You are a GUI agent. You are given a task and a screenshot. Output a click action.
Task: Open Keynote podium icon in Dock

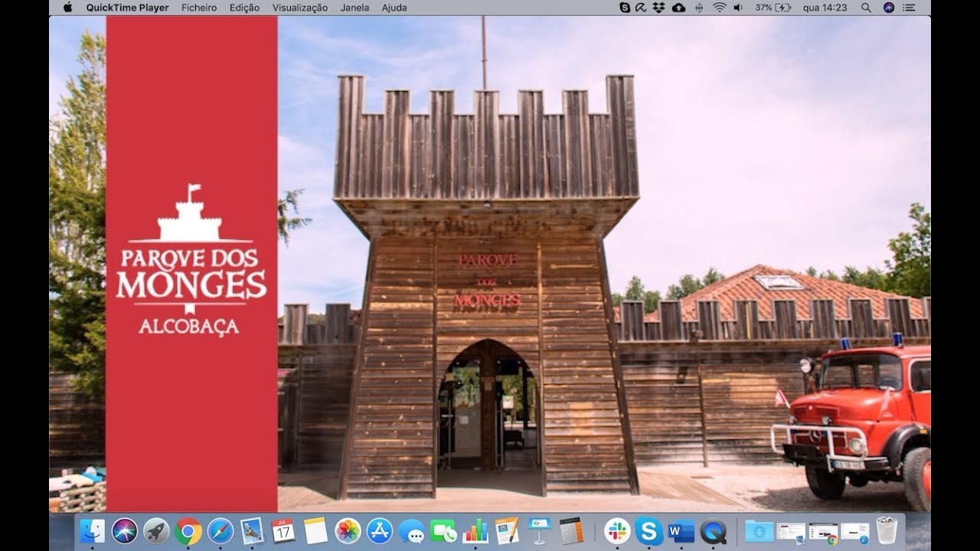tap(539, 530)
